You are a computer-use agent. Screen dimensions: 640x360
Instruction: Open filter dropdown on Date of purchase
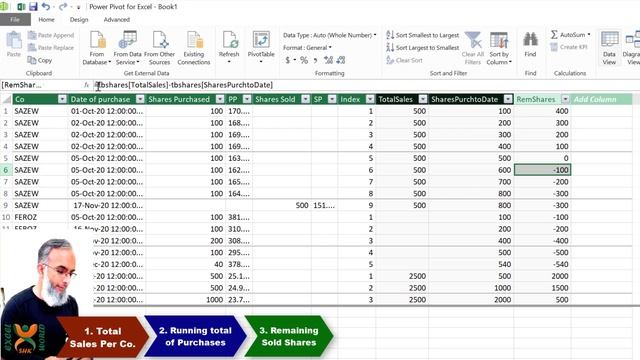(x=140, y=99)
